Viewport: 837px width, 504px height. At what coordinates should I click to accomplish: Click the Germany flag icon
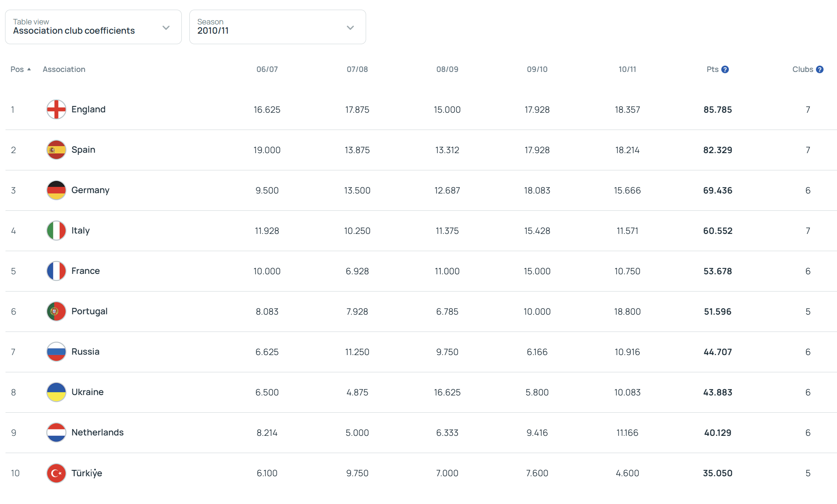(56, 190)
